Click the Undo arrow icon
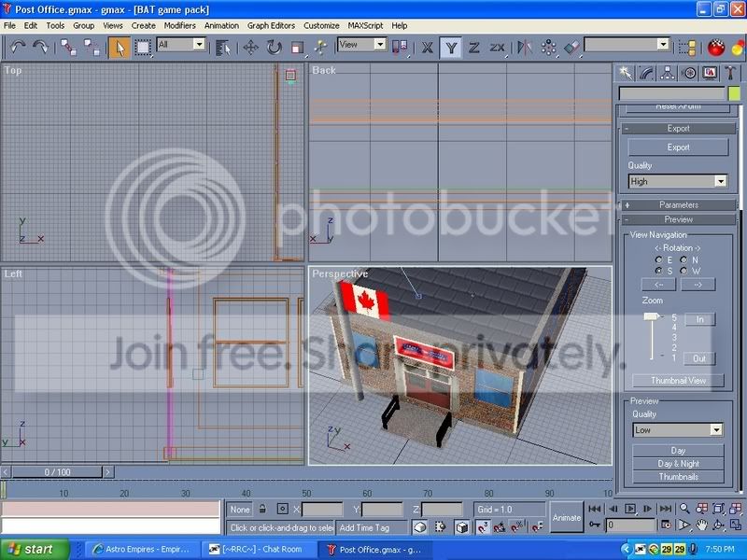Screen dimensions: 747x560 tap(18, 48)
